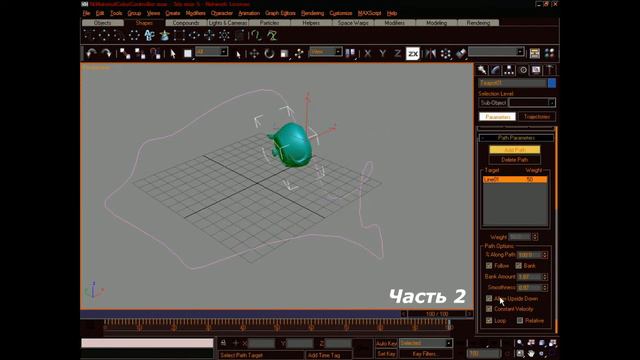Click the Redo arrow icon

[106, 53]
